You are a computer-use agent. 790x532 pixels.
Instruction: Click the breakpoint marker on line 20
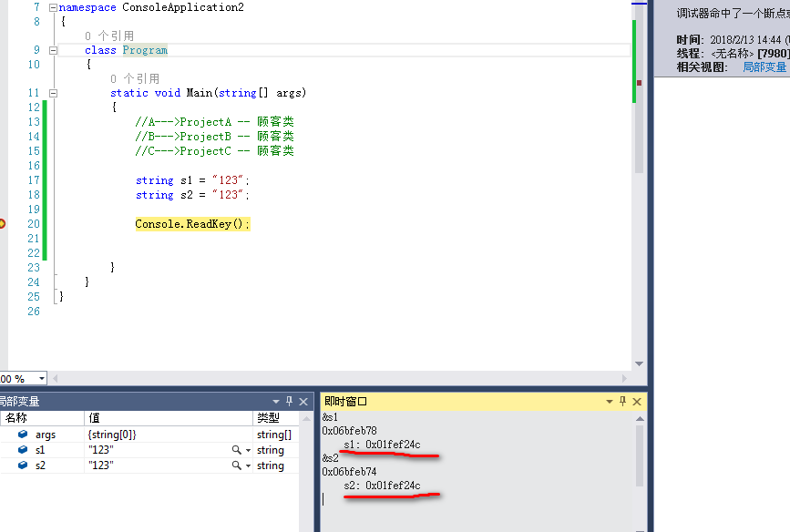pos(2,224)
